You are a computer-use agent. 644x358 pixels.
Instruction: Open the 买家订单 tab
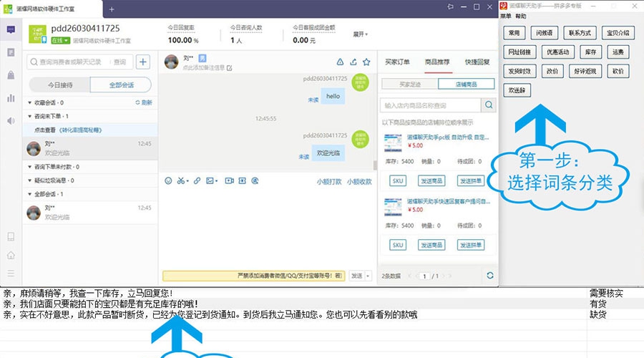(397, 62)
